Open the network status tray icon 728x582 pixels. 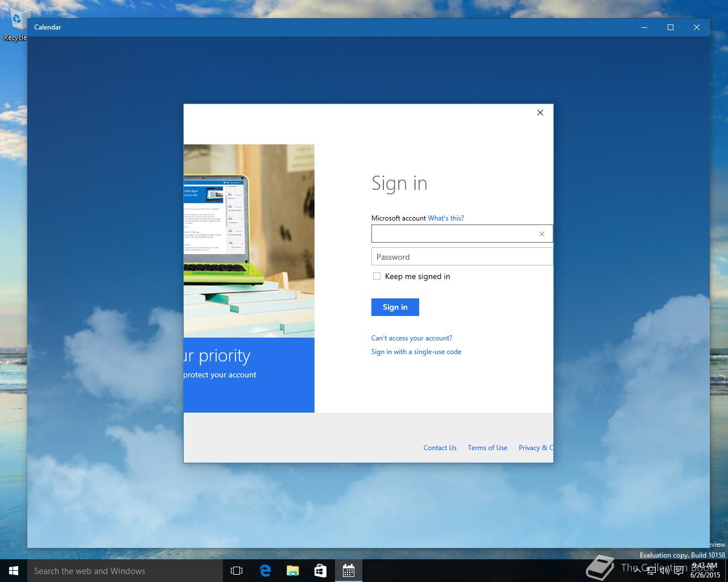coord(651,571)
